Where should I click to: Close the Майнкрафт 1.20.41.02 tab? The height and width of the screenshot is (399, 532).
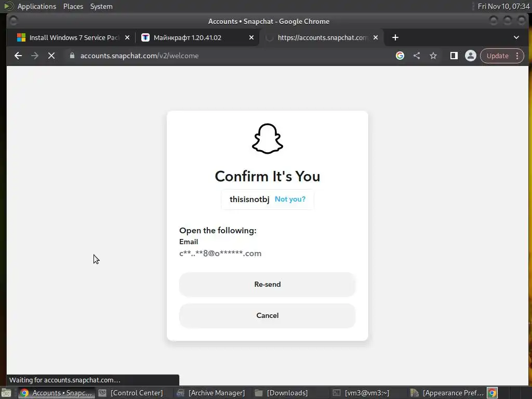(x=251, y=37)
